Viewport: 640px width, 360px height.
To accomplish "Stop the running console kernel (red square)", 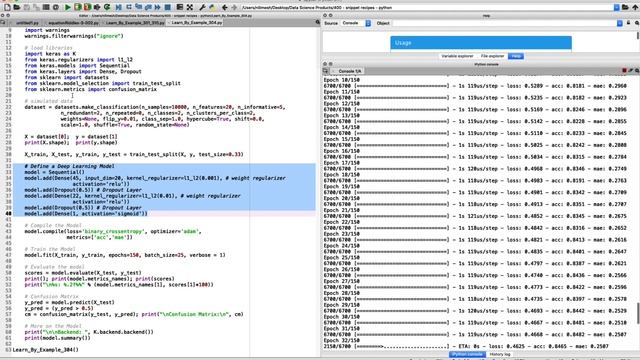I will click(x=624, y=71).
